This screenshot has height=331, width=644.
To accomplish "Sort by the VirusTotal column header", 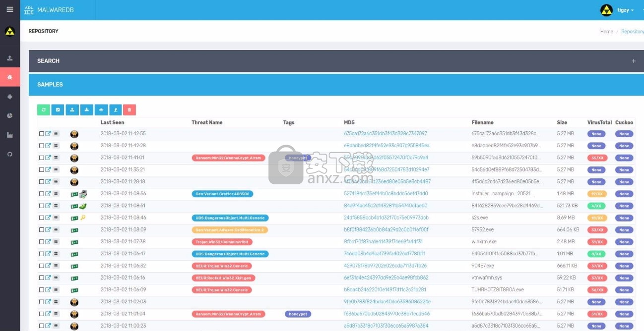I will pos(599,122).
